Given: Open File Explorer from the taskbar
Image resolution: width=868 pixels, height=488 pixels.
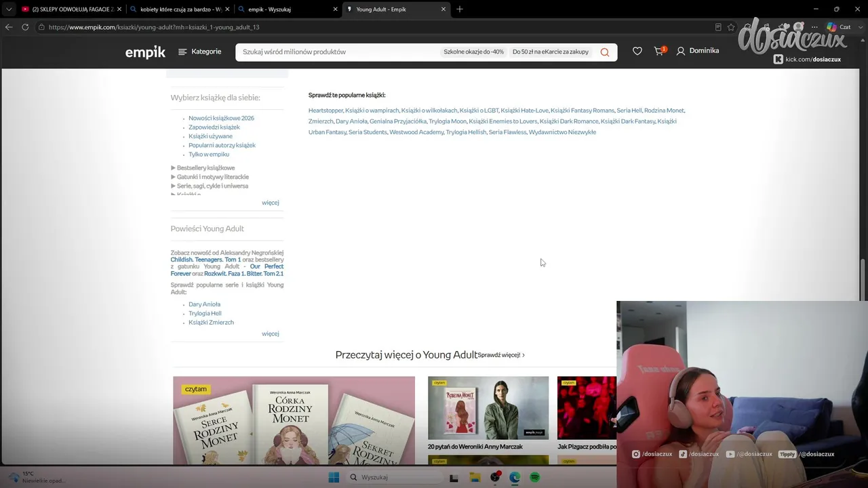Looking at the screenshot, I should tap(475, 477).
